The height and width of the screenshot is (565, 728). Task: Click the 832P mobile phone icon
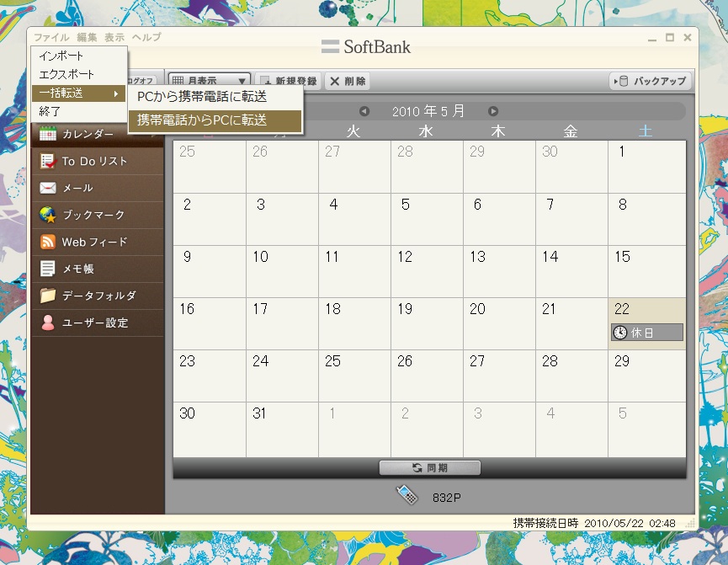[x=407, y=496]
